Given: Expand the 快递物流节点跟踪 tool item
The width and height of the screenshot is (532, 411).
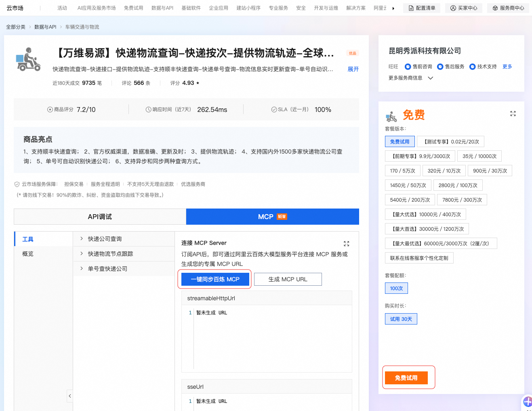Looking at the screenshot, I should click(124, 254).
